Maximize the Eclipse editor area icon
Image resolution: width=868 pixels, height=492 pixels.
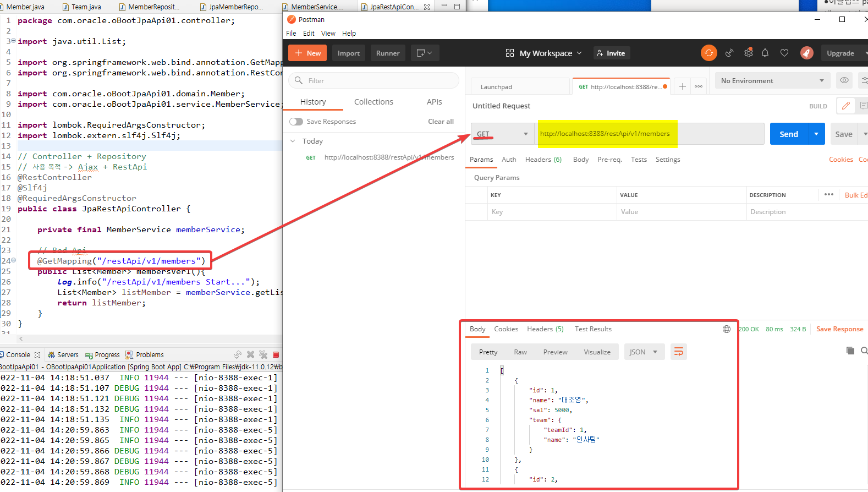pyautogui.click(x=457, y=7)
